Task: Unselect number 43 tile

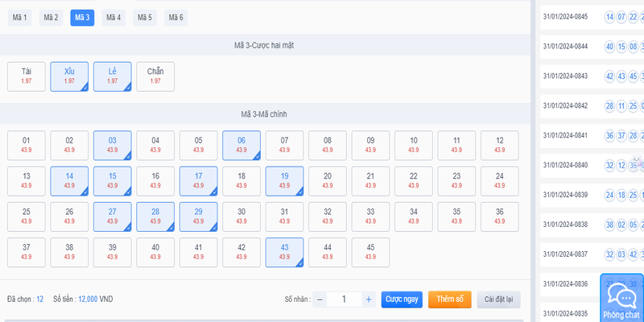Action: click(284, 252)
